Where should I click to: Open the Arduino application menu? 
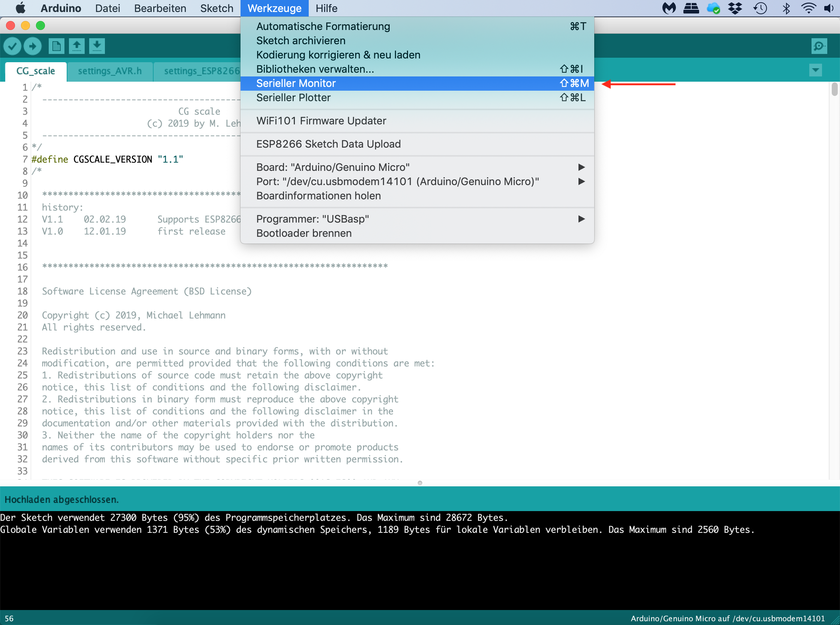61,8
